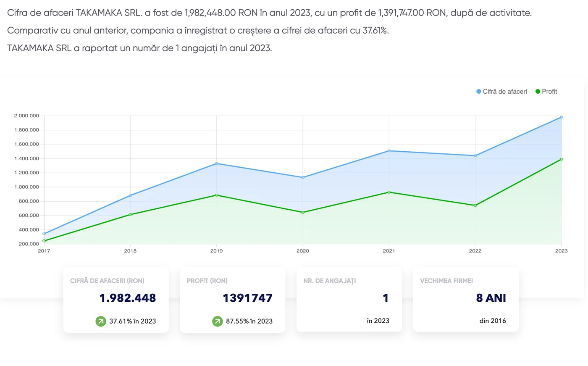This screenshot has height=366, width=588.
Task: Toggle the Profit legend item
Action: pos(546,92)
